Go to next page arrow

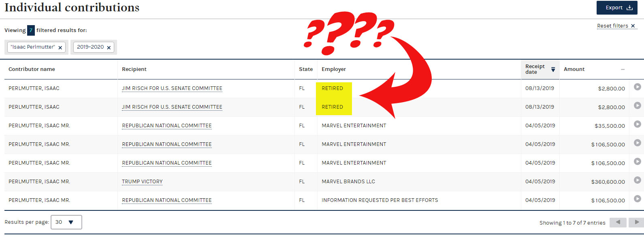tap(636, 222)
